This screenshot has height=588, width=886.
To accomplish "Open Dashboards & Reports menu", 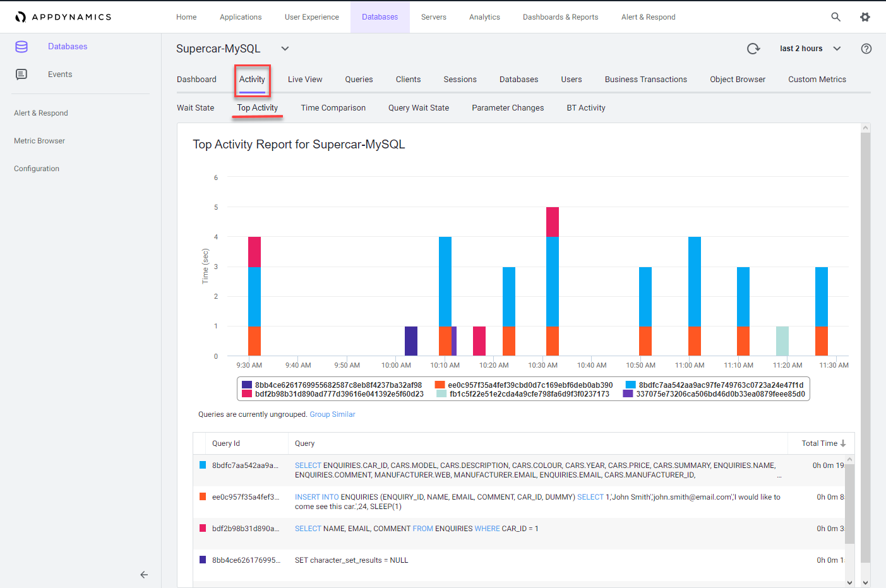I will [561, 17].
